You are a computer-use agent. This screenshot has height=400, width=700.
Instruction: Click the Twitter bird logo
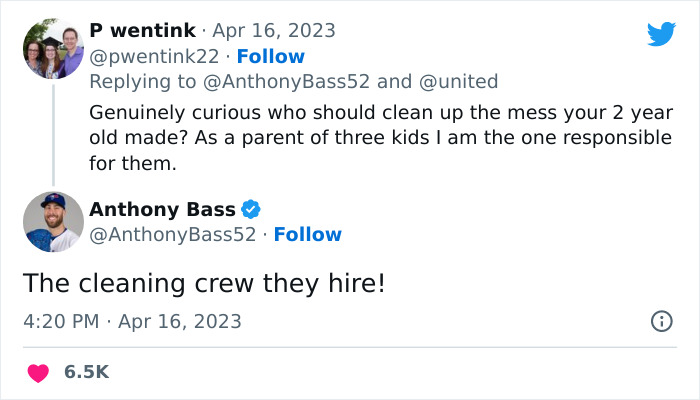[661, 34]
